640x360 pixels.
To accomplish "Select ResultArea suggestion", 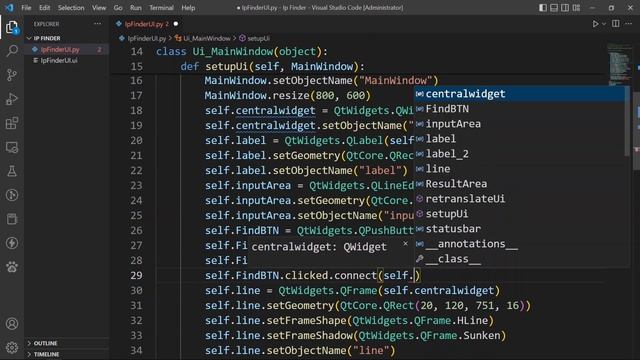I will (520, 184).
